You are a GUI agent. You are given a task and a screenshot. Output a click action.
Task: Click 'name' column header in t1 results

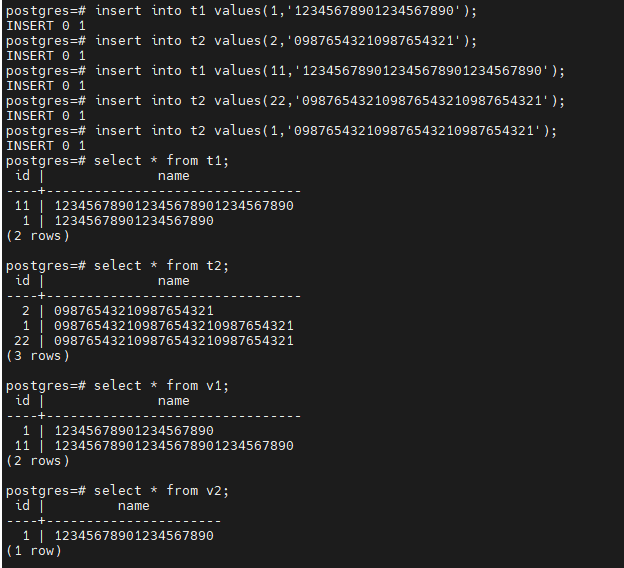point(173,176)
